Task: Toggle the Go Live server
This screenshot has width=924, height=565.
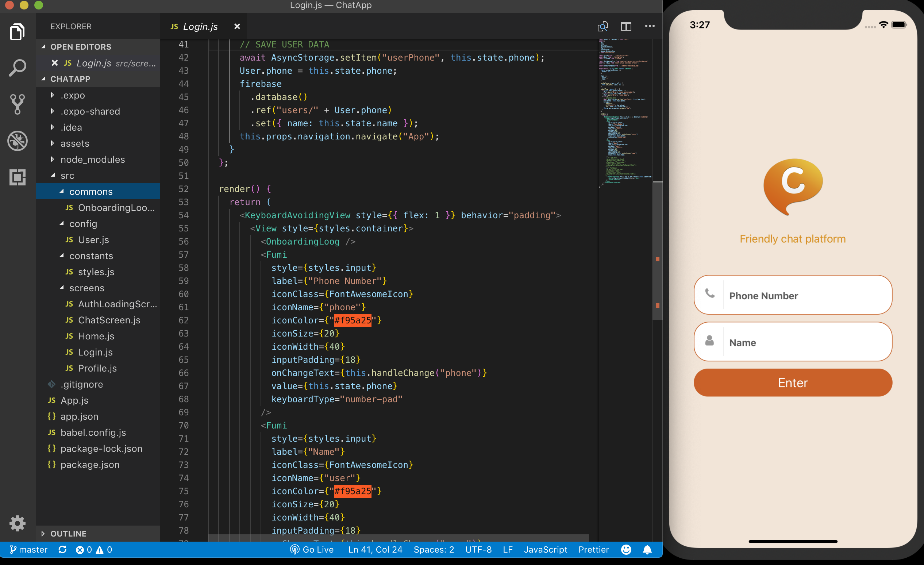Action: click(x=312, y=549)
